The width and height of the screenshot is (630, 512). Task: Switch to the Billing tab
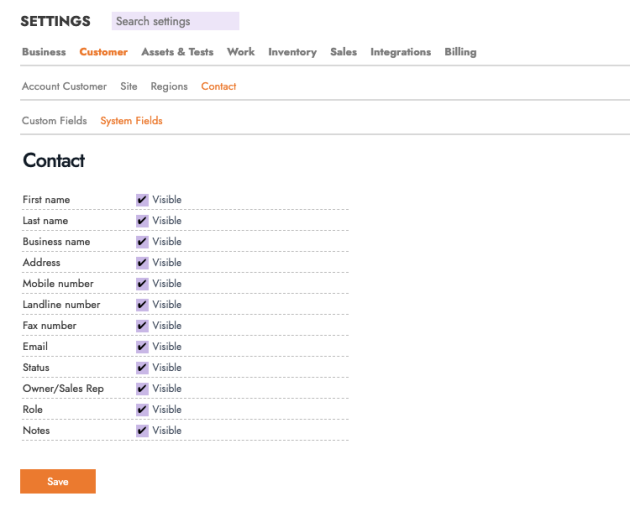[460, 52]
